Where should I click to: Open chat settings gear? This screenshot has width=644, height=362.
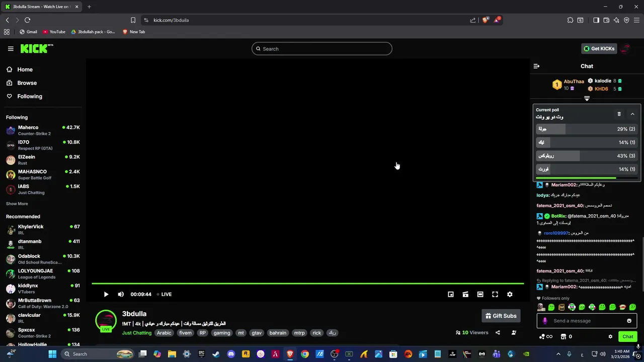pyautogui.click(x=610, y=336)
